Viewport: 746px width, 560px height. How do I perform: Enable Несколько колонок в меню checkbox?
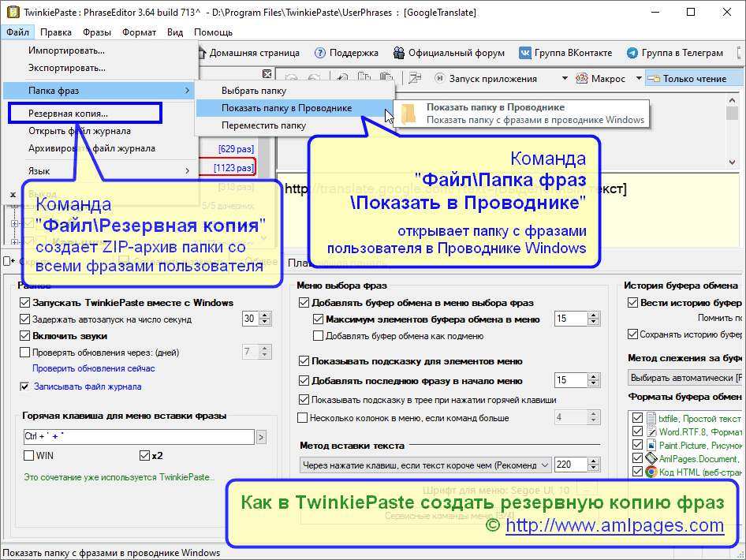303,418
